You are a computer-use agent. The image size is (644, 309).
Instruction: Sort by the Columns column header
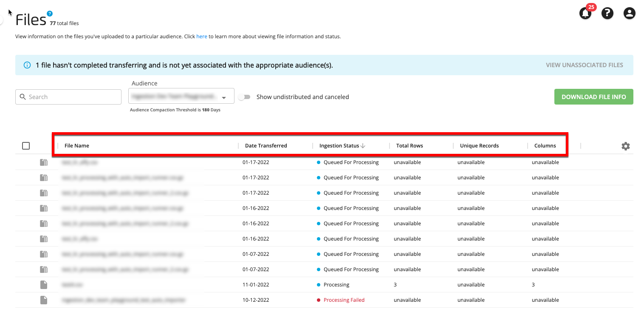click(x=545, y=146)
